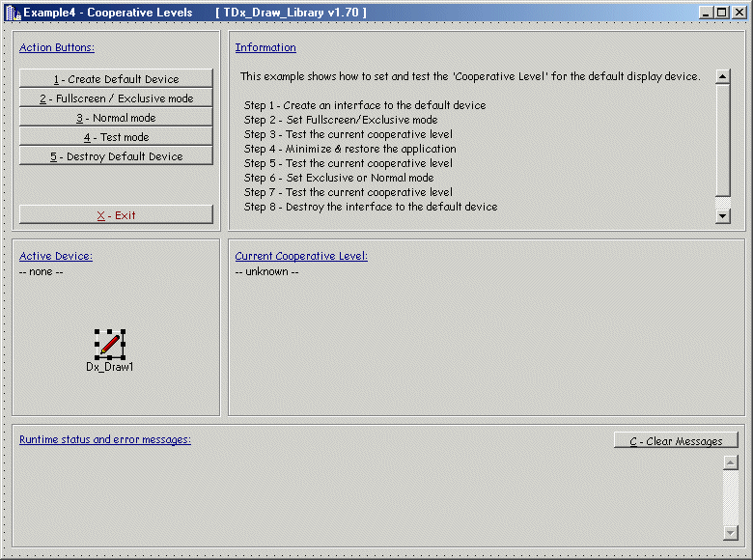The width and height of the screenshot is (753, 560).
Task: Click Runtime status and error messages label
Action: (105, 439)
